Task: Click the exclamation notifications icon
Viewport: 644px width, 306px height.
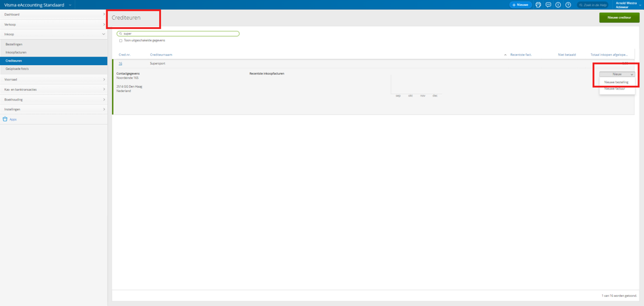Action: pos(558,5)
